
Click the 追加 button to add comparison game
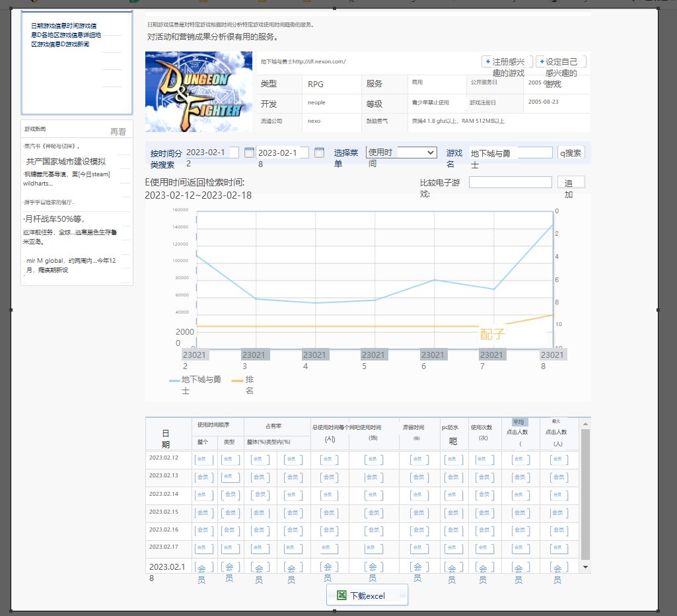coord(571,182)
